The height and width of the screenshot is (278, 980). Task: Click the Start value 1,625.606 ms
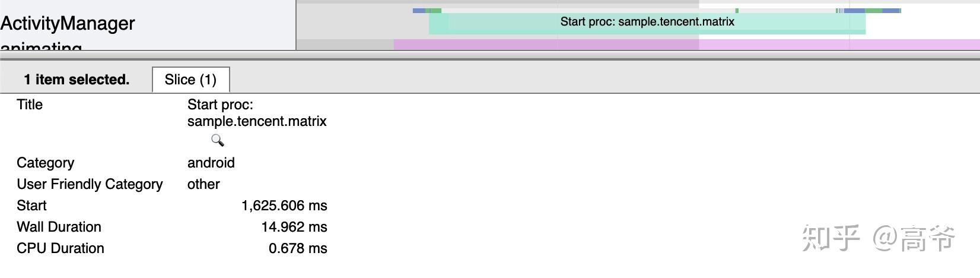click(x=284, y=206)
